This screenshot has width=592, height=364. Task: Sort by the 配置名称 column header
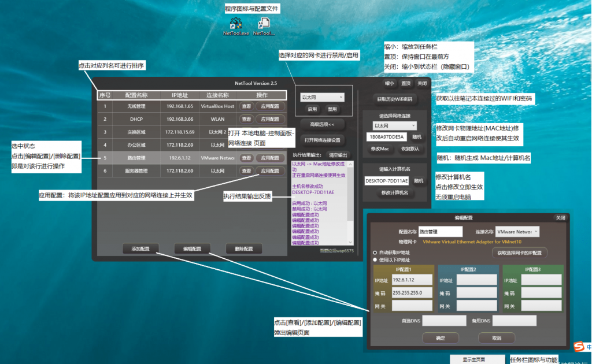[x=136, y=95]
